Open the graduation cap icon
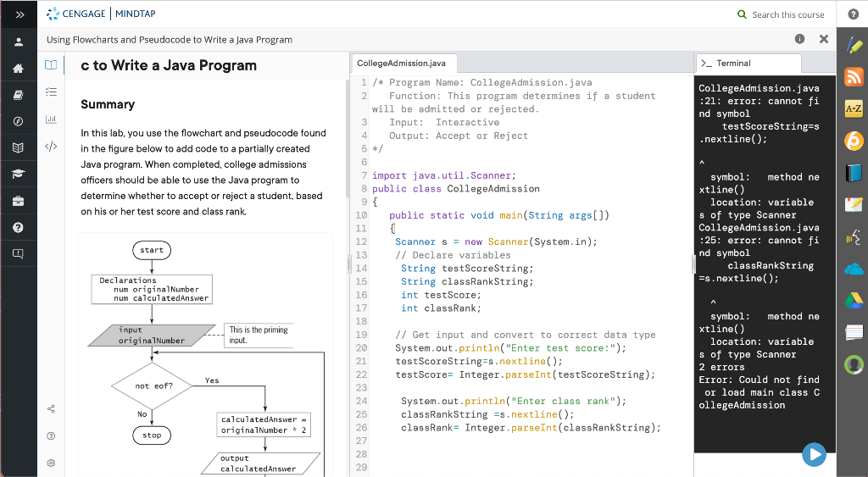 (x=19, y=175)
